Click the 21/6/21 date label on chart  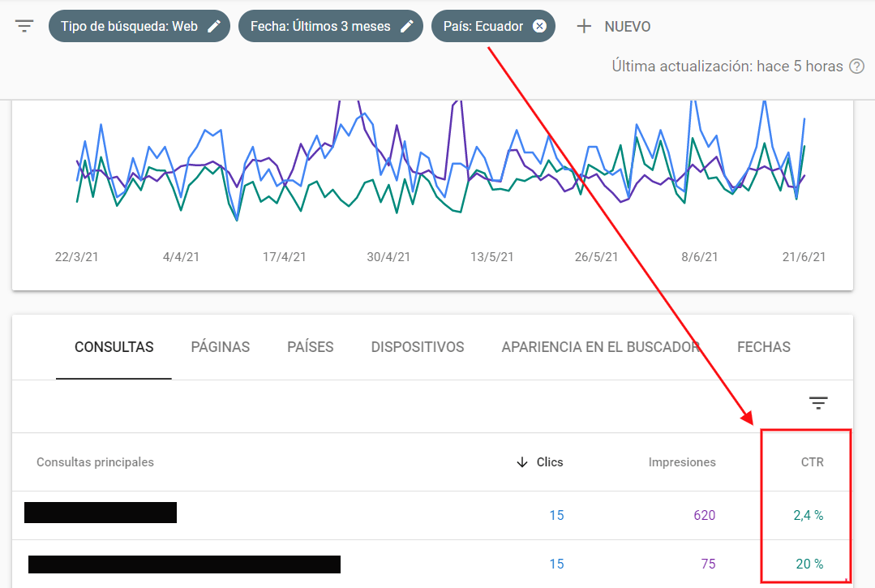click(x=804, y=256)
